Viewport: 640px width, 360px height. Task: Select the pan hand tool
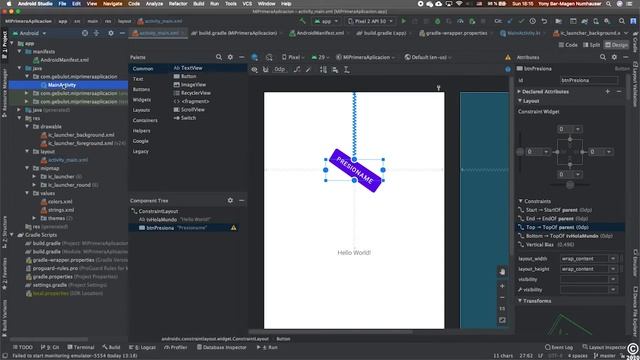pyautogui.click(x=502, y=272)
